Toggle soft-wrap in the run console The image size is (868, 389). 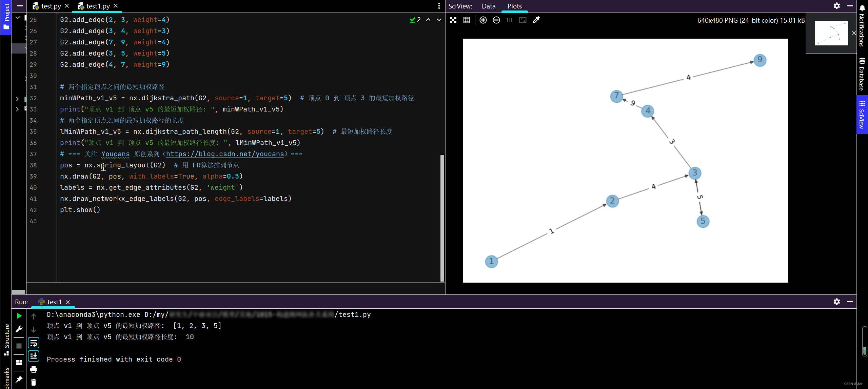coord(34,343)
